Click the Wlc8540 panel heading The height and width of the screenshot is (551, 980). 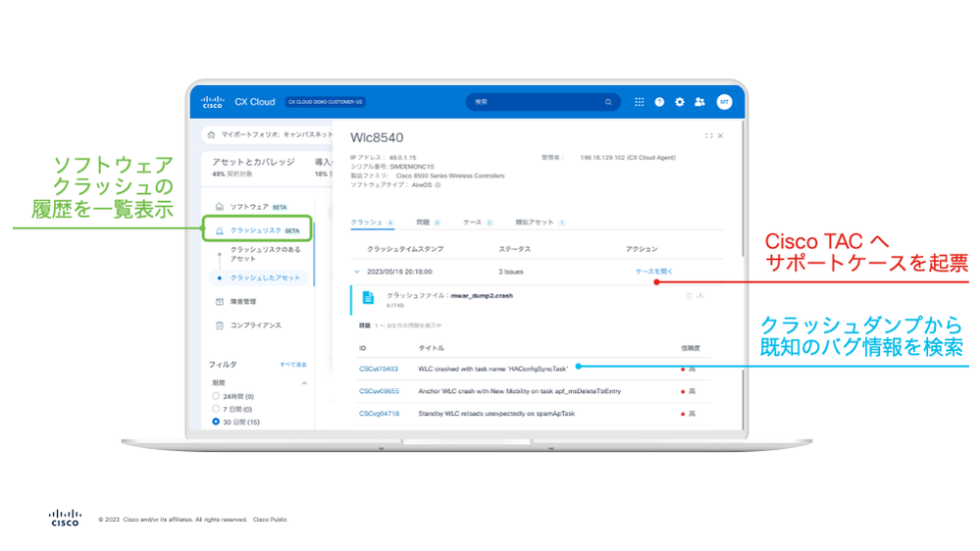377,137
